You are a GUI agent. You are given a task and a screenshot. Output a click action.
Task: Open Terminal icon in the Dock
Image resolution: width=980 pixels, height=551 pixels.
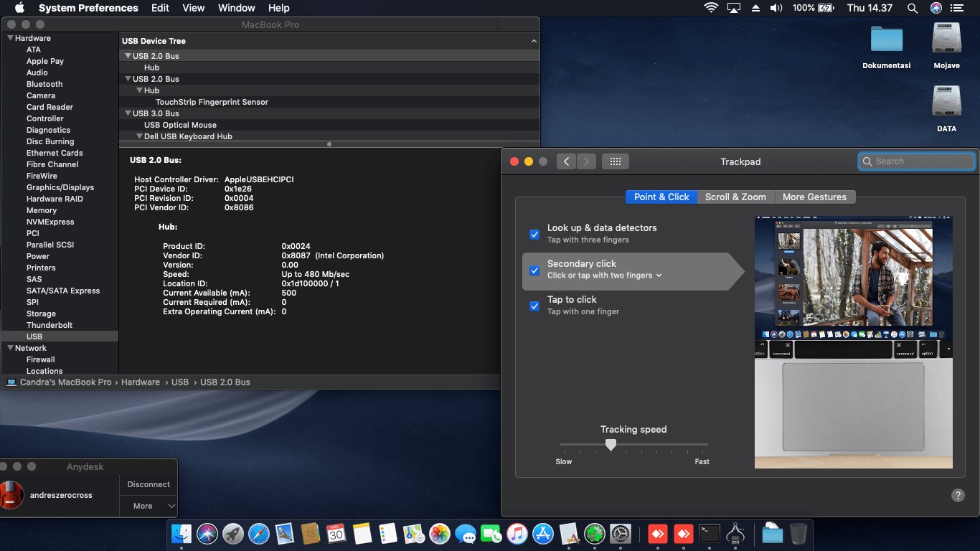tap(710, 533)
